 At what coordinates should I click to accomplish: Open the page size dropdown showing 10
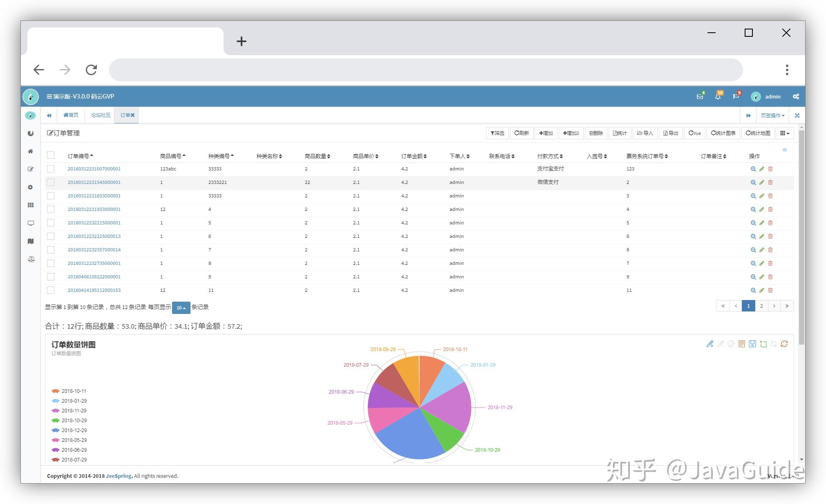[181, 307]
